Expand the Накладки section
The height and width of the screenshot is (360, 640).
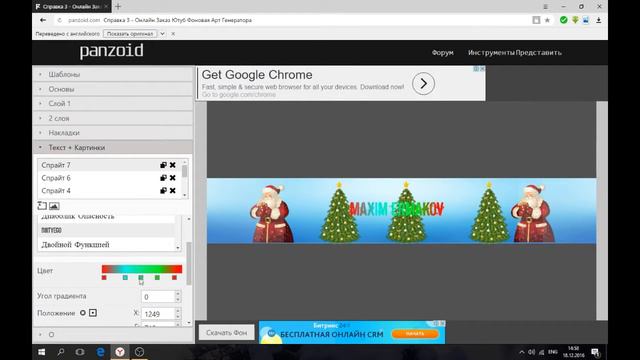click(113, 133)
